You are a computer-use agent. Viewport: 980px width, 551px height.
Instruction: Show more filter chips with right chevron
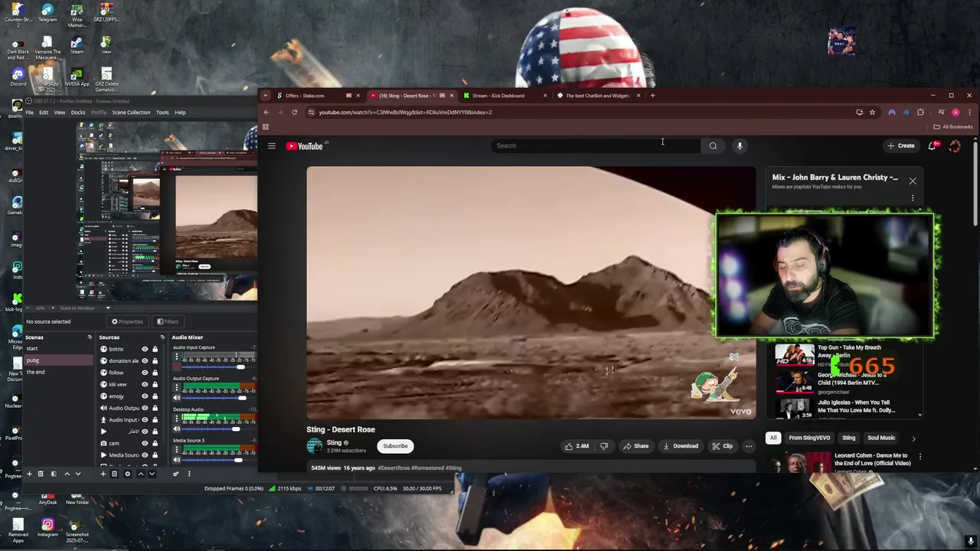(913, 439)
